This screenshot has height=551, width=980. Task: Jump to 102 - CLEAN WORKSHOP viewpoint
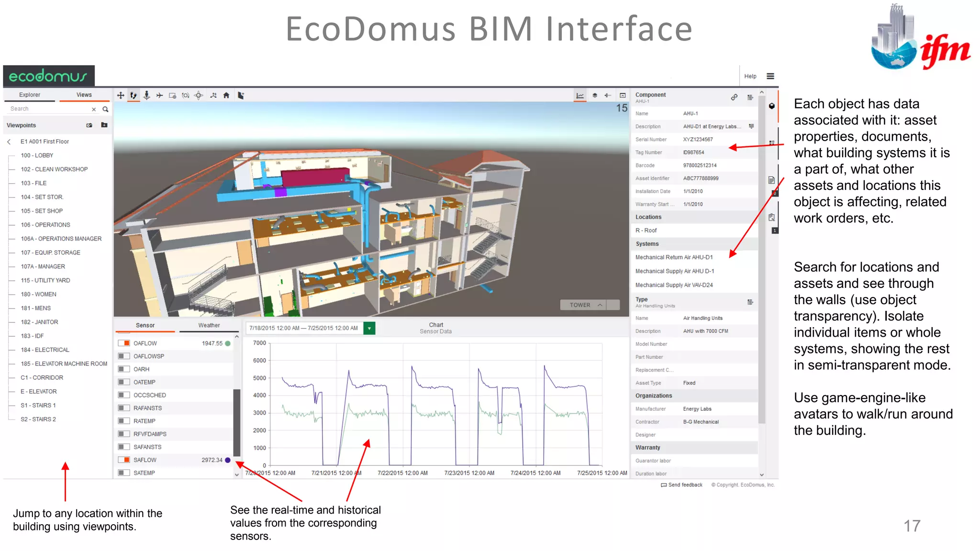[54, 169]
